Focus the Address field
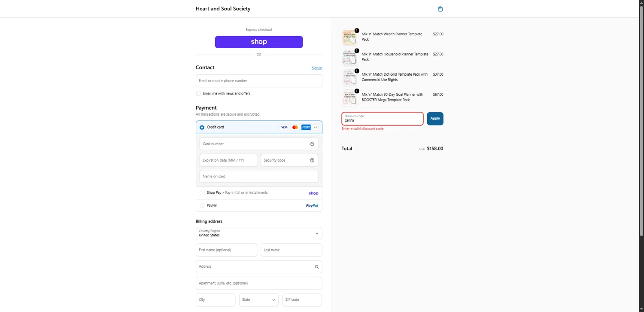 (x=259, y=266)
